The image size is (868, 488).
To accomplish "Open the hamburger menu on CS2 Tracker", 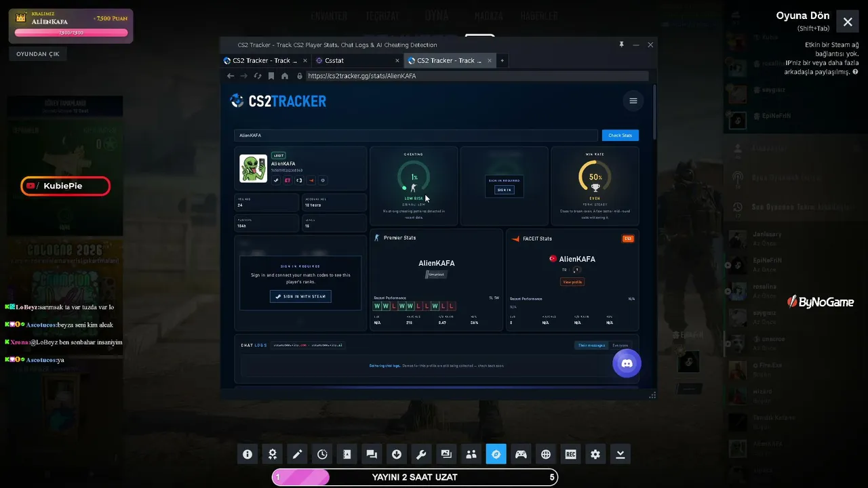I will (633, 101).
